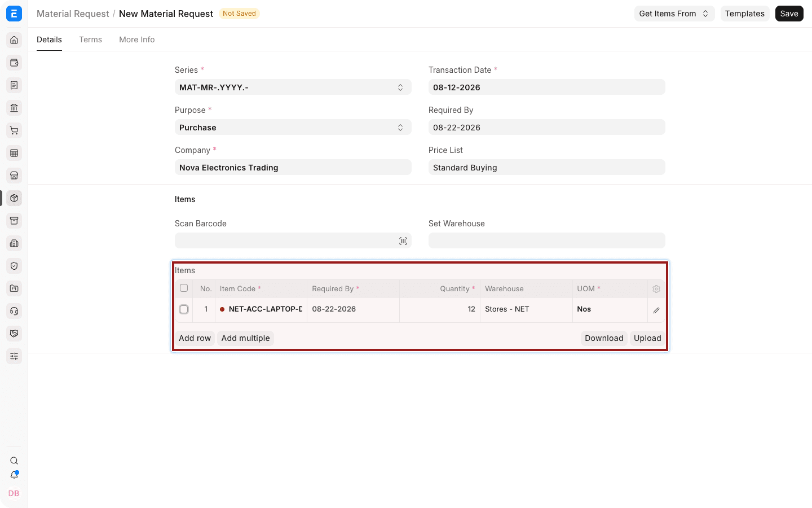This screenshot has width=812, height=508.
Task: Open the bank building sidebar icon
Action: point(14,108)
